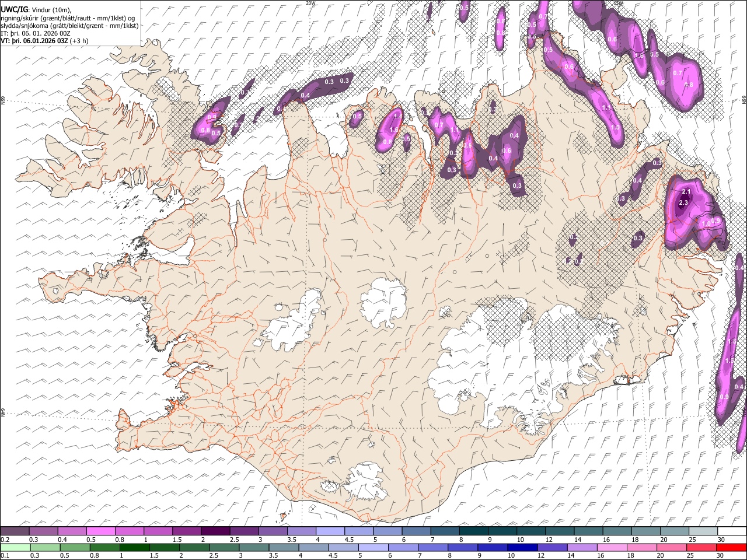Click the 0.2–0.3 swatch in top legend row
This screenshot has height=560, width=747.
pos(15,531)
